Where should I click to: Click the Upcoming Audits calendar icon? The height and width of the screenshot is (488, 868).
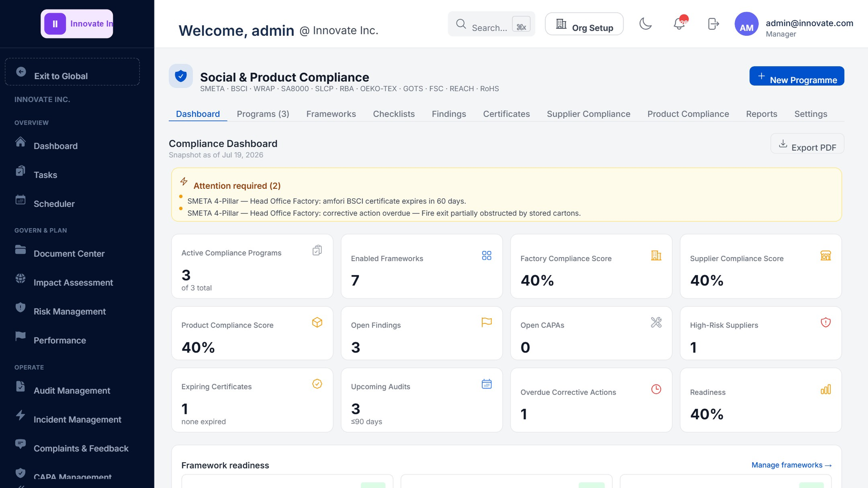pyautogui.click(x=486, y=384)
